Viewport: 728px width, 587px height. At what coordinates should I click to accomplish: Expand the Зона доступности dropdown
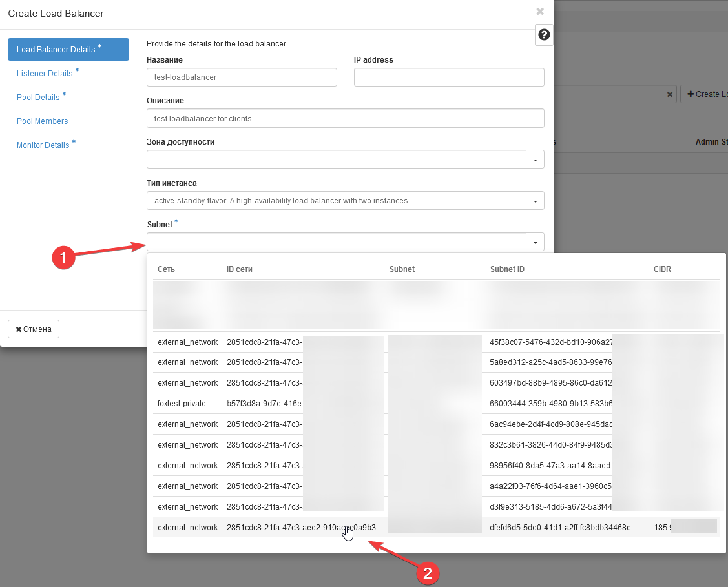535,160
